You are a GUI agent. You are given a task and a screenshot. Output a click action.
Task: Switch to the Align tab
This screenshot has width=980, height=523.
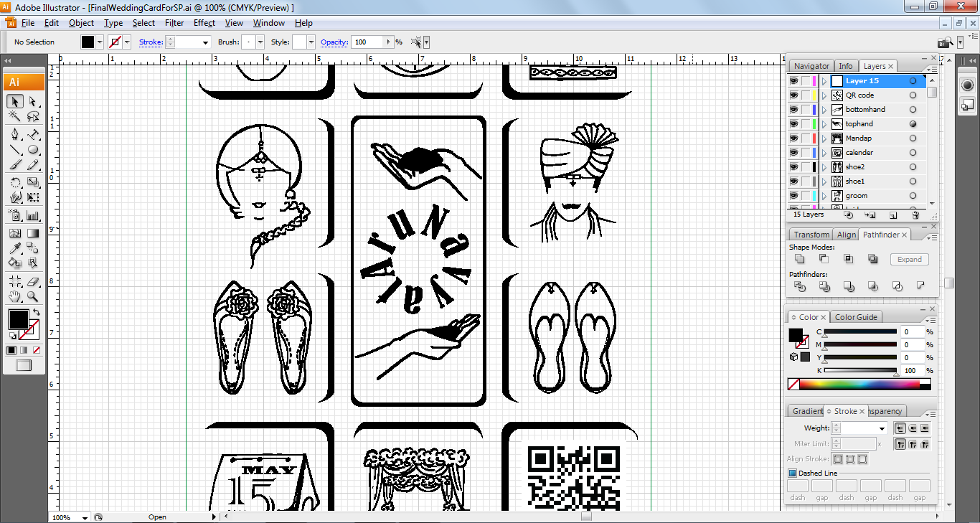point(847,235)
